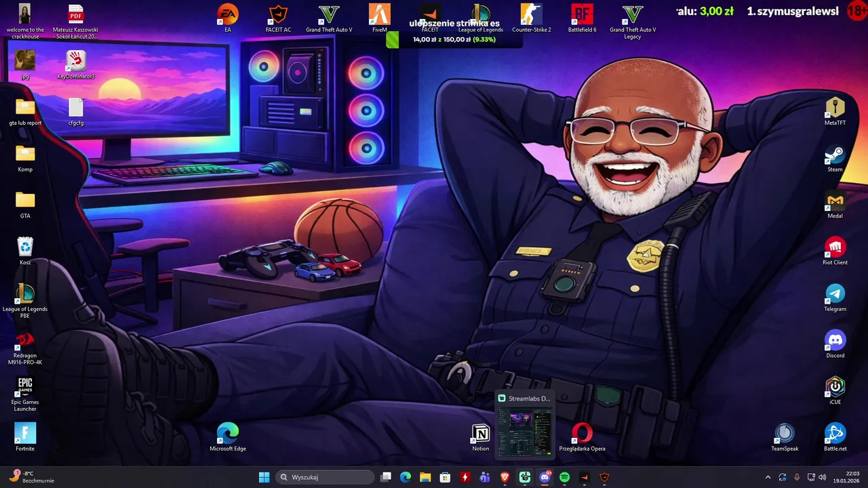Select the Epic Games Launcher icon

click(25, 394)
